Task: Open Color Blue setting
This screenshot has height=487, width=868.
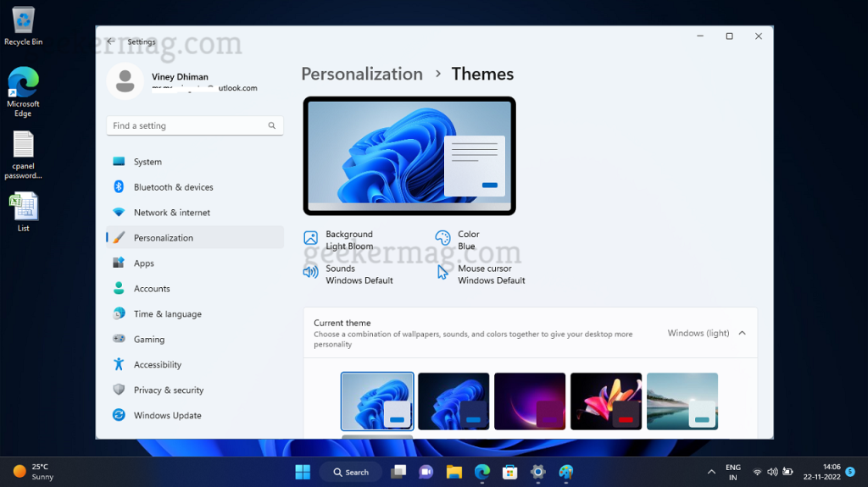Action: (x=458, y=241)
